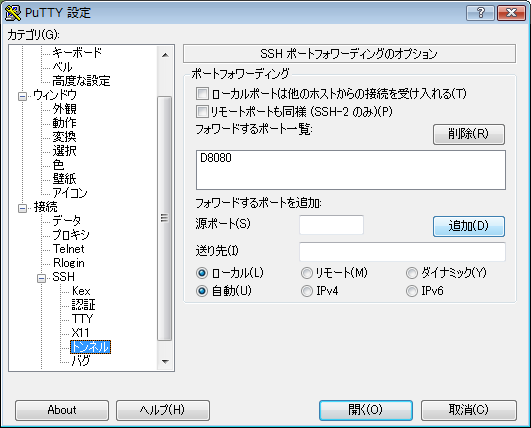531x428 pixels.
Task: Select the リモート(M) radio button
Action: point(307,273)
